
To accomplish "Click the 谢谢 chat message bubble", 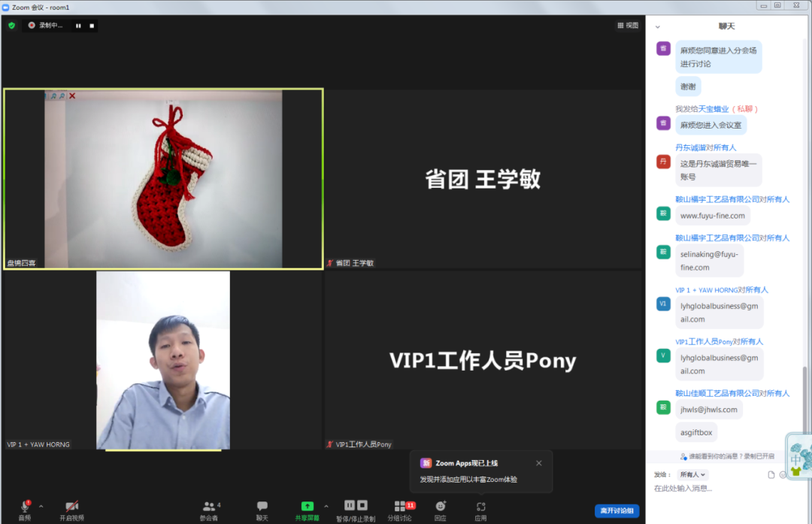I will [x=688, y=86].
